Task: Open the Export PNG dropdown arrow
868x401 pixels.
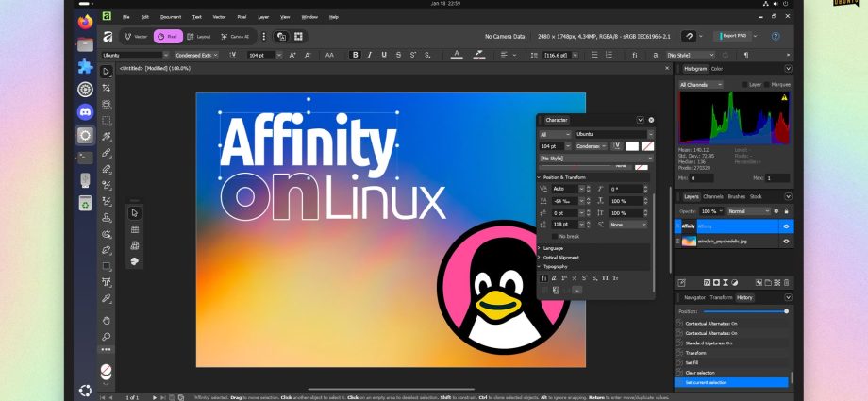Action: [756, 36]
